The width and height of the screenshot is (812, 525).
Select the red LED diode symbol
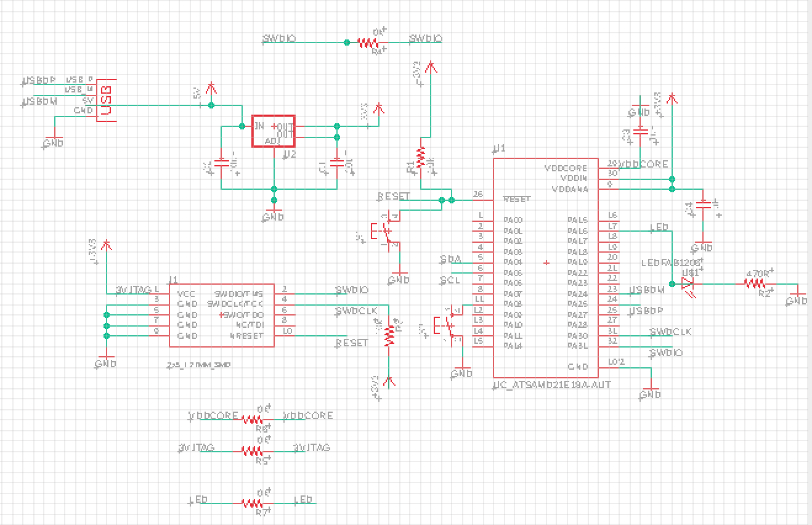point(688,284)
